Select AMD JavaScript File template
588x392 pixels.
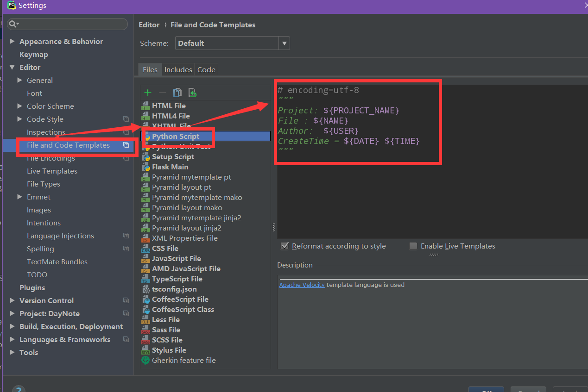tap(186, 269)
